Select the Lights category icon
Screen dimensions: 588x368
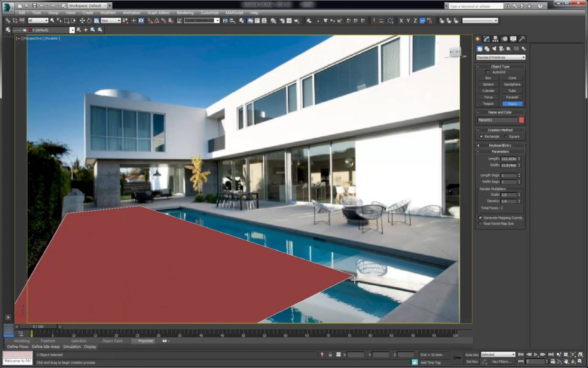pyautogui.click(x=494, y=49)
